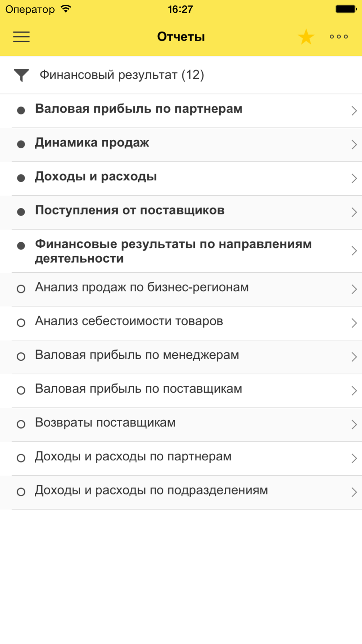Toggle filled dot beside Валовая прибыль по партнерам
362x644 pixels.
(21, 110)
